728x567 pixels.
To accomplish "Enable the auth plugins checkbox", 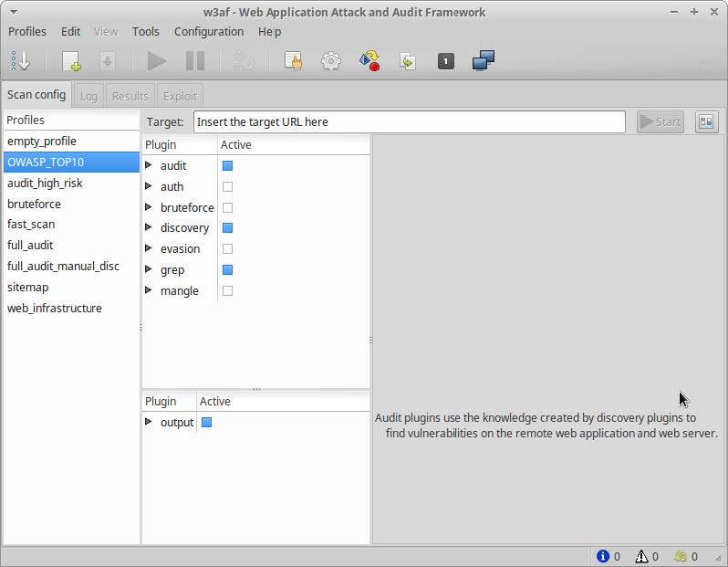I will (x=227, y=186).
